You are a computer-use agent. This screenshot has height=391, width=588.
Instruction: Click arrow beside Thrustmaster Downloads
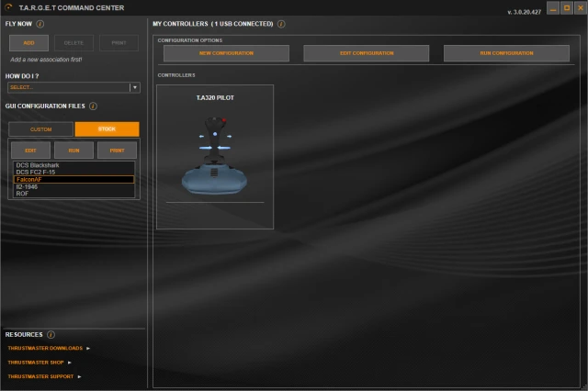point(88,348)
